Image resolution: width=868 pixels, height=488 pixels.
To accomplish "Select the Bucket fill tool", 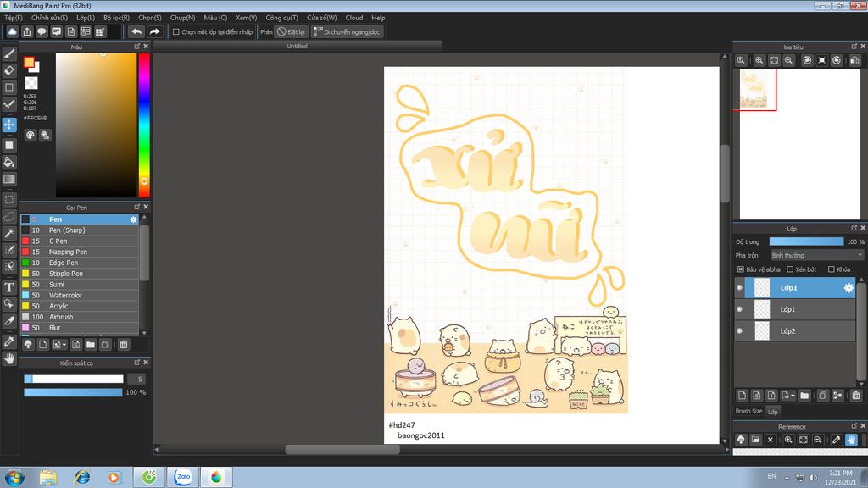I will (x=8, y=162).
